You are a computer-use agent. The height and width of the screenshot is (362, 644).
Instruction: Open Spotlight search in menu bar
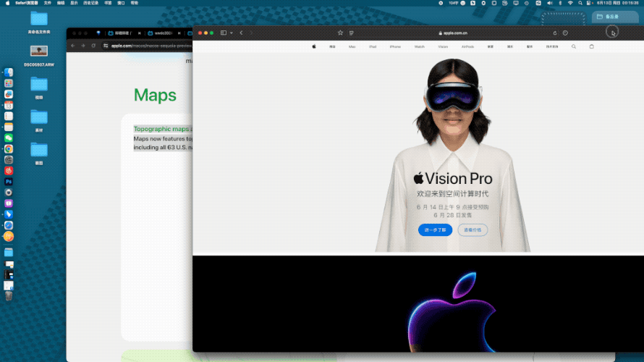click(580, 3)
